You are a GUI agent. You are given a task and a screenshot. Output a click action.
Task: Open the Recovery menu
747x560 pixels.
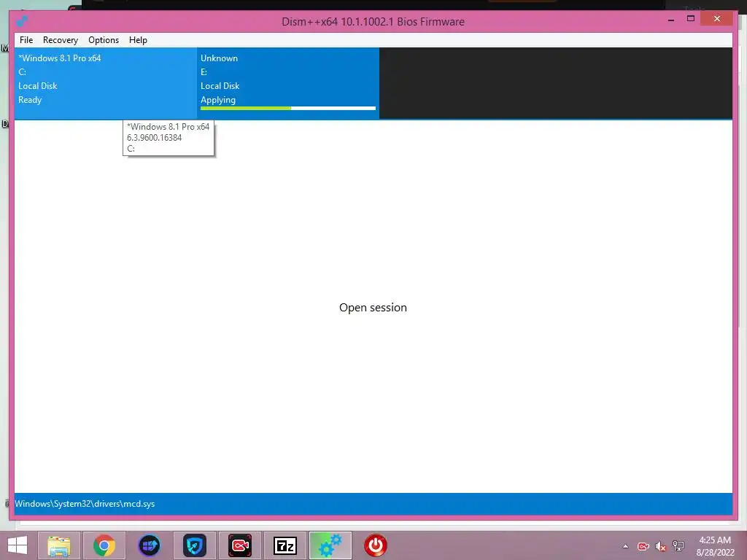point(61,40)
